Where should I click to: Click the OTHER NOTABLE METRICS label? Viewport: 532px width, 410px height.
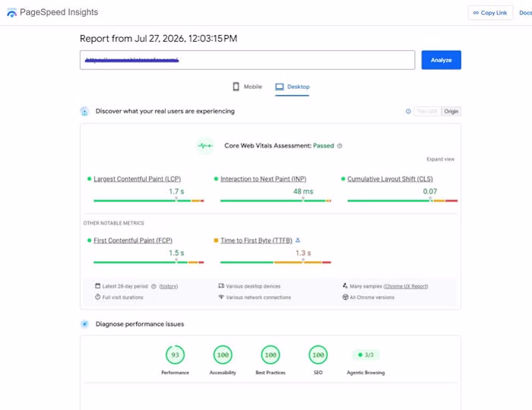click(114, 223)
